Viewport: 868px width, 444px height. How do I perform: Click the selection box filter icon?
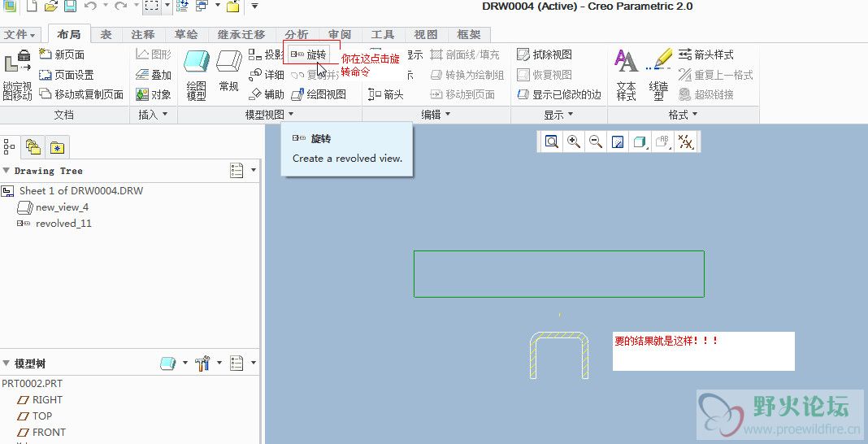pyautogui.click(x=151, y=7)
